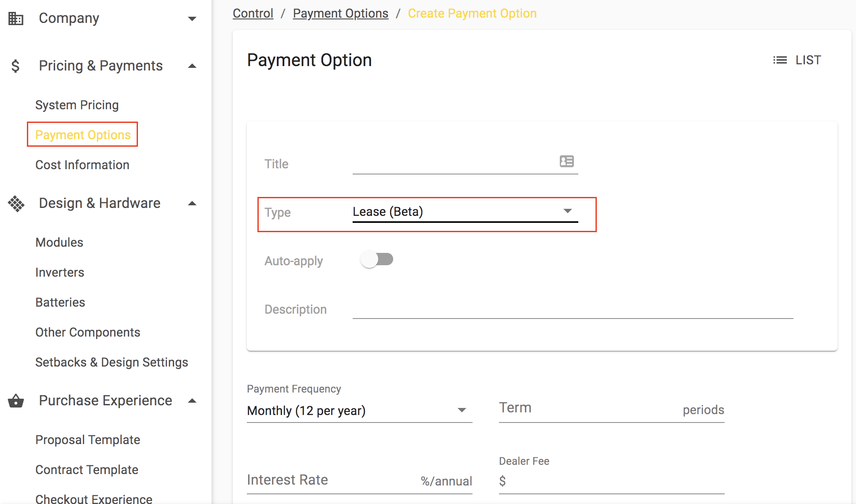Click the dollar sign Pricing icon

(x=15, y=66)
